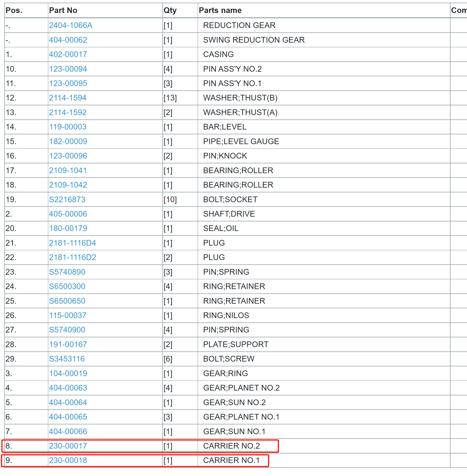Open support plate part 191-00167

pyautogui.click(x=68, y=344)
